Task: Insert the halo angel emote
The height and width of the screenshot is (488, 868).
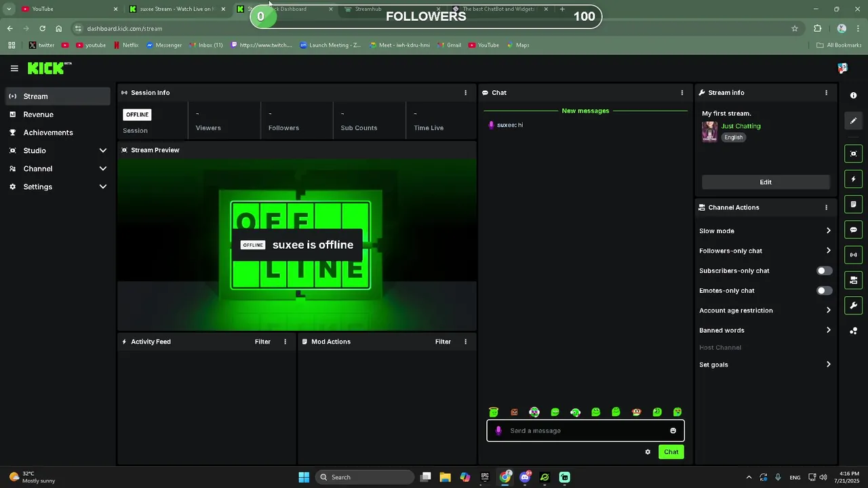Action: click(494, 412)
